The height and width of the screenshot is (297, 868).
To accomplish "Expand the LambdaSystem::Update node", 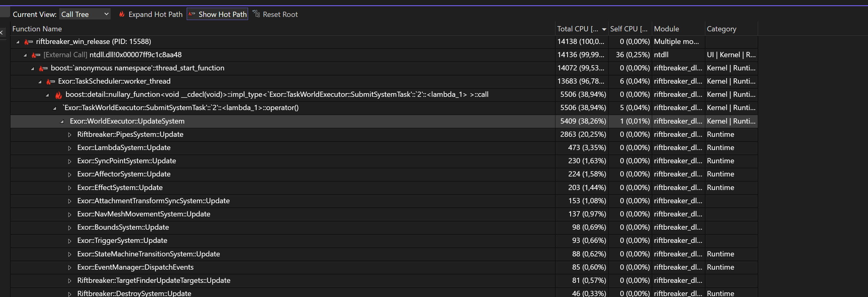I will [x=69, y=148].
